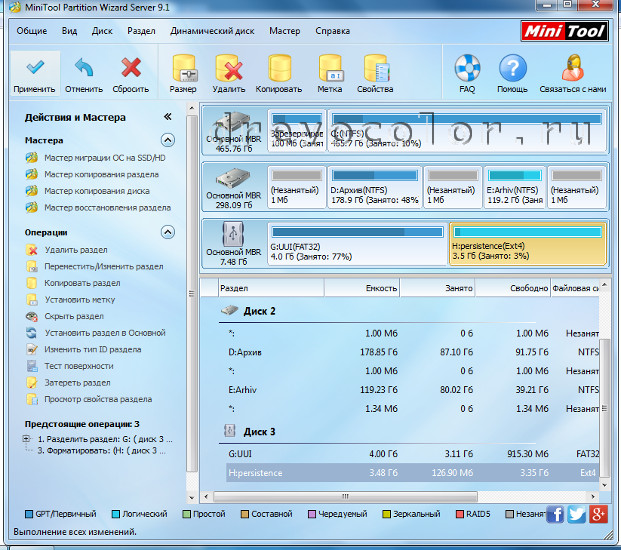Click the Сбросить (Discard) red X icon
This screenshot has width=621, height=550.
[131, 68]
